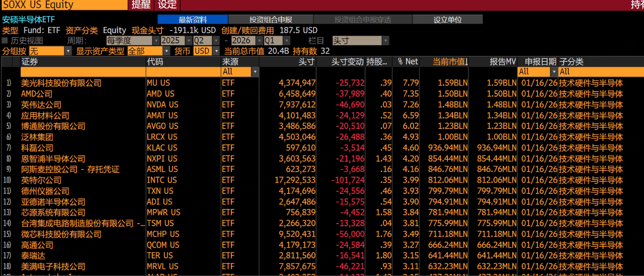The image size is (644, 276).
Task: Click the QCOM US ticker code
Action: (163, 245)
